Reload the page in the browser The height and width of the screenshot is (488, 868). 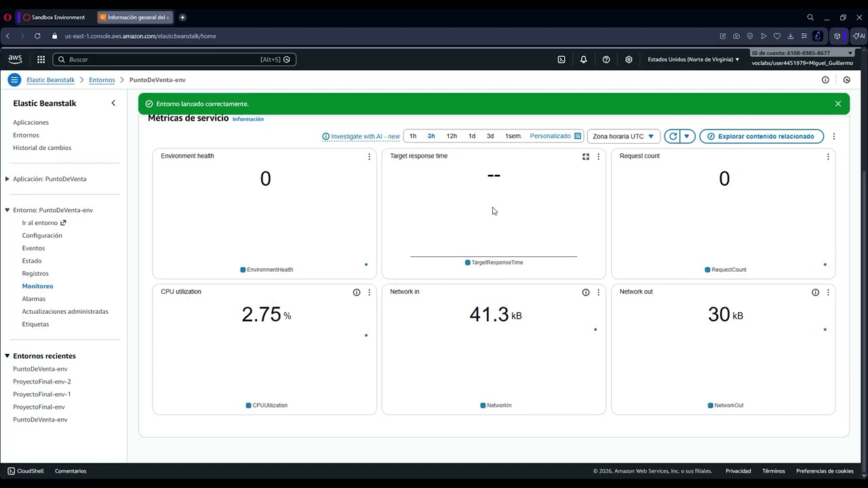37,36
